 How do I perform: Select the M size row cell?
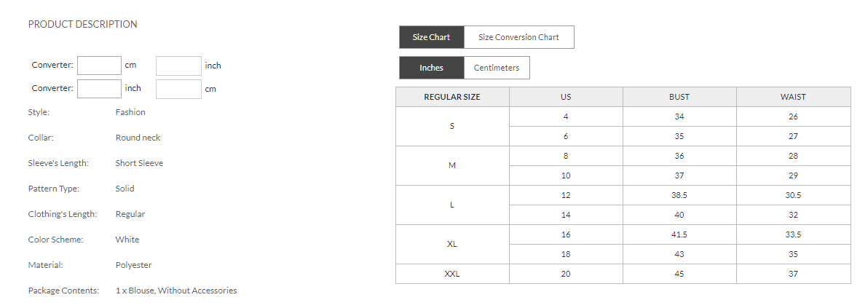[x=452, y=165]
